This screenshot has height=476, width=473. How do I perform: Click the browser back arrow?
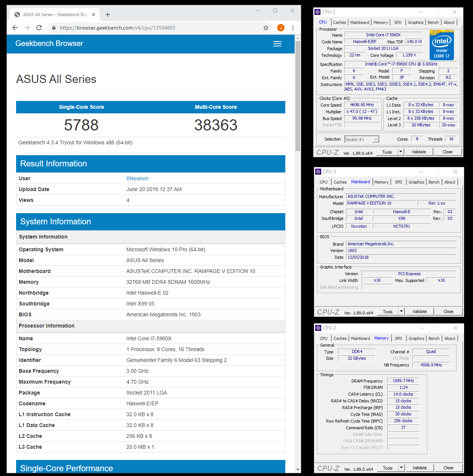[x=15, y=28]
